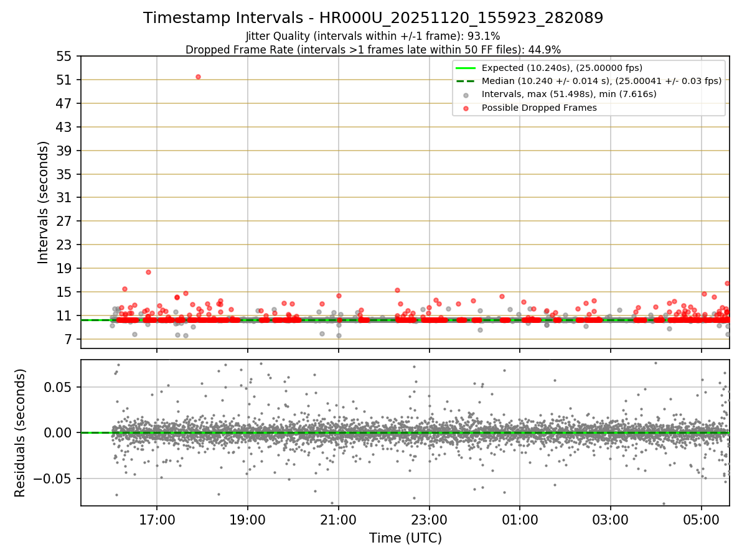Click time tick label '19:00'
The height and width of the screenshot is (560, 747).
(248, 520)
